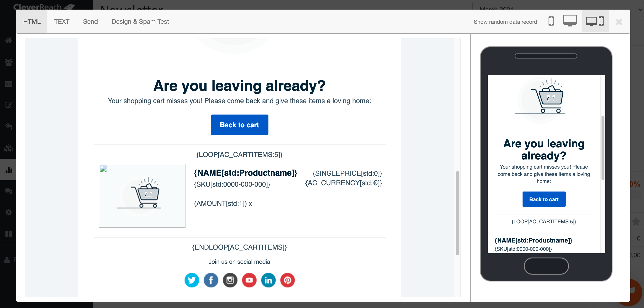The width and height of the screenshot is (644, 308).
Task: Choose combined desktop and mobile preview
Action: [595, 21]
